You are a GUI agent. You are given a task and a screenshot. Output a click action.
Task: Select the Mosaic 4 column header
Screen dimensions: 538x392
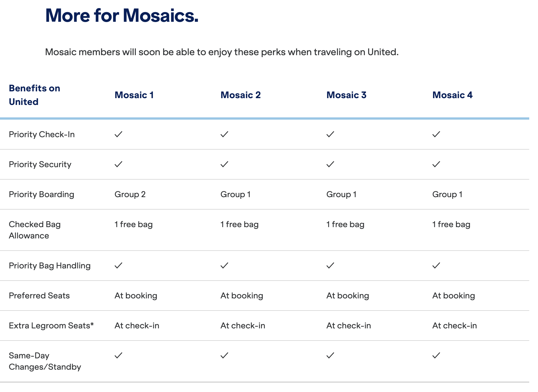click(x=452, y=95)
